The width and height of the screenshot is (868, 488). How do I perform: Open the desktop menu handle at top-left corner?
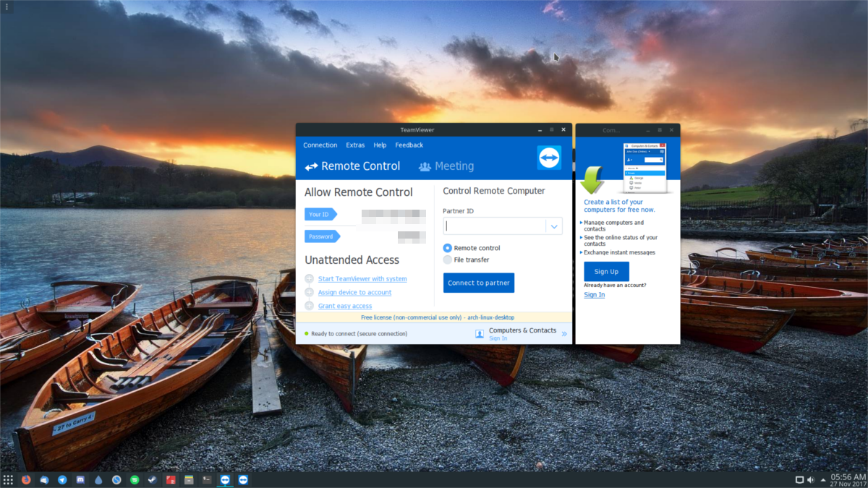(6, 7)
